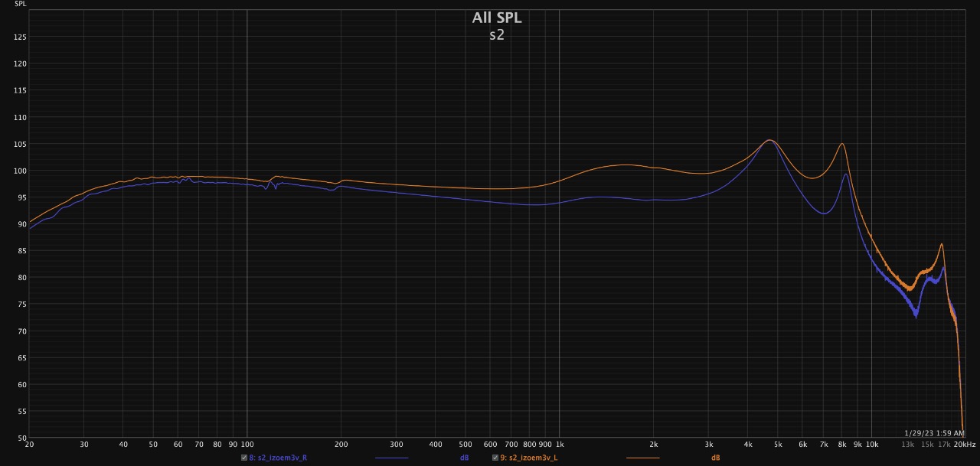Click the 10k frequency axis label

click(871, 444)
